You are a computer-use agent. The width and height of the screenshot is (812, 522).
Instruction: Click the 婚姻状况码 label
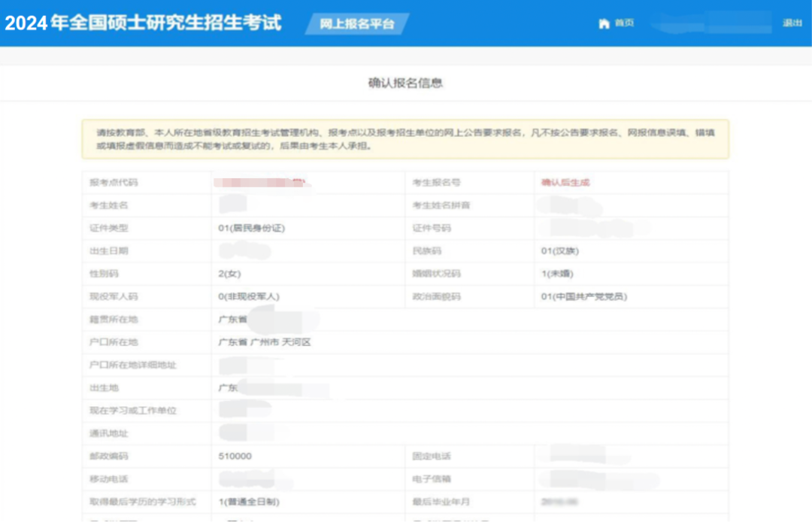coord(437,274)
